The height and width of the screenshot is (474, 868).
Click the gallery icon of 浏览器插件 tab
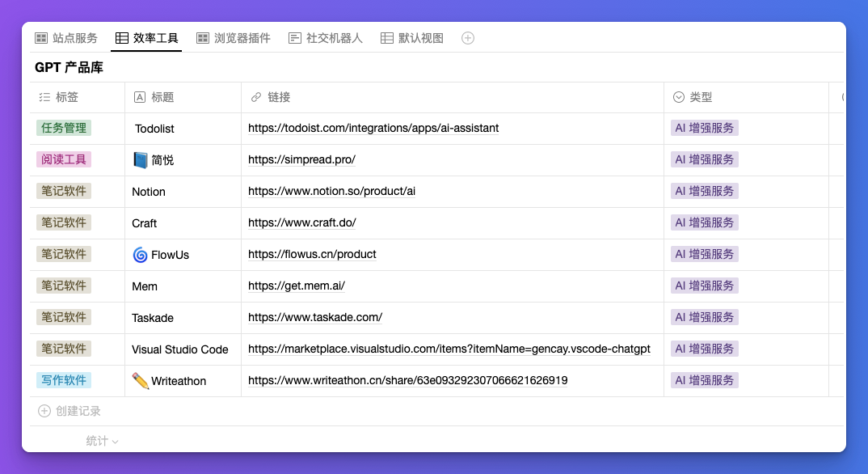coord(203,38)
